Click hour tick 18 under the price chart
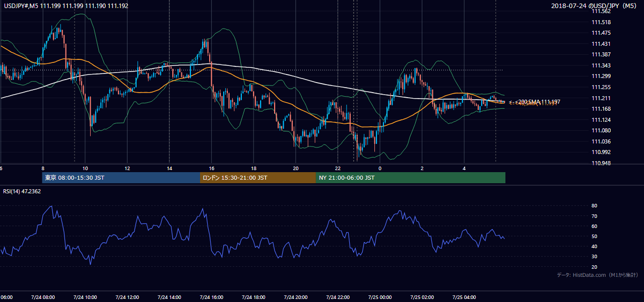 point(253,169)
